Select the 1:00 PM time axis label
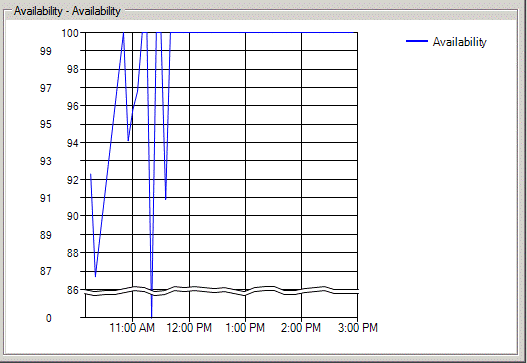This screenshot has width=527, height=363. point(245,328)
